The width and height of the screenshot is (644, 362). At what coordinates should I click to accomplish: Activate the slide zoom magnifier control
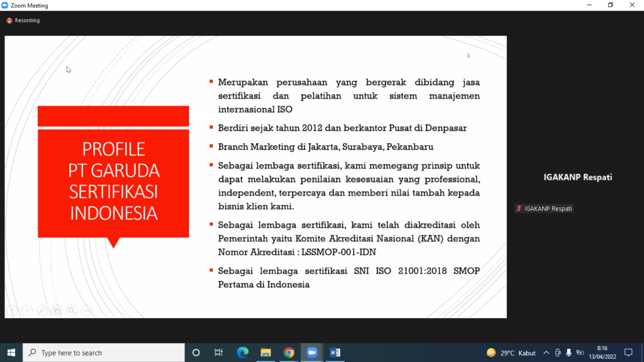pos(72,310)
